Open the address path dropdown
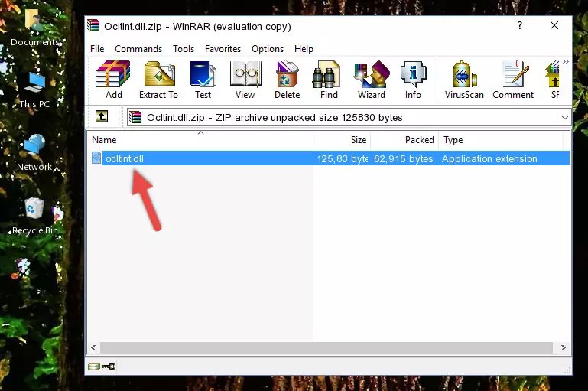 point(564,117)
